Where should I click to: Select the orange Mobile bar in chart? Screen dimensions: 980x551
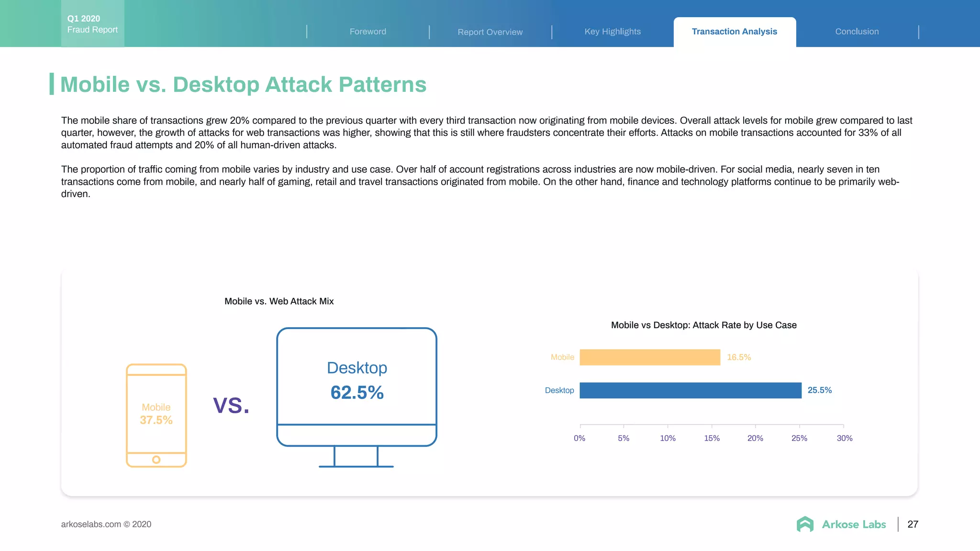coord(650,357)
